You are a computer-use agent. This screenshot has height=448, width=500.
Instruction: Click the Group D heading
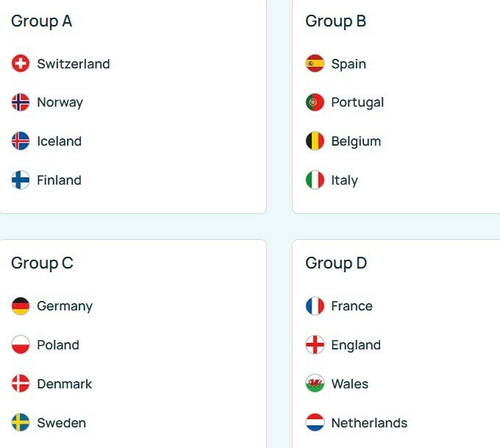[x=337, y=263]
